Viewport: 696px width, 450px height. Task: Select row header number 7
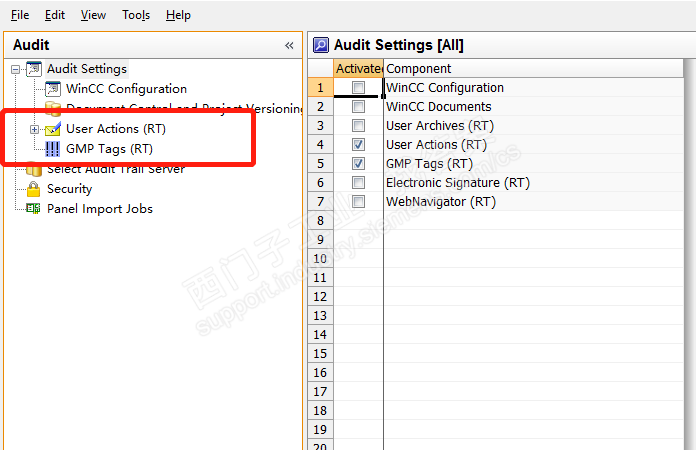tap(320, 202)
